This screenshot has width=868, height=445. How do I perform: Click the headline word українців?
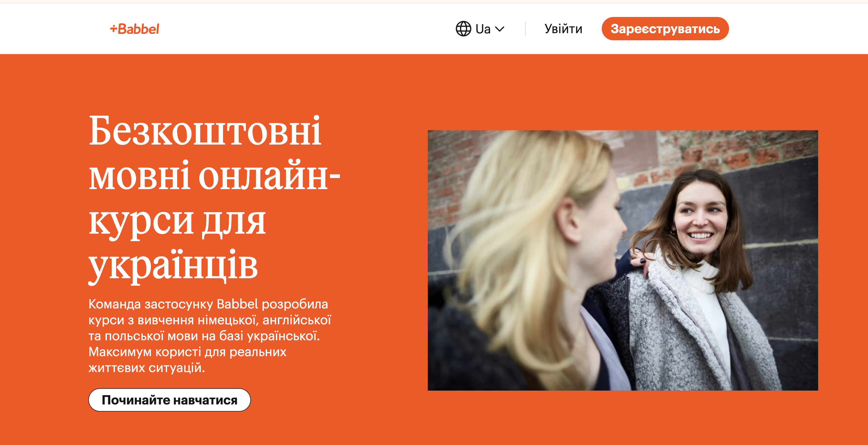(x=173, y=266)
